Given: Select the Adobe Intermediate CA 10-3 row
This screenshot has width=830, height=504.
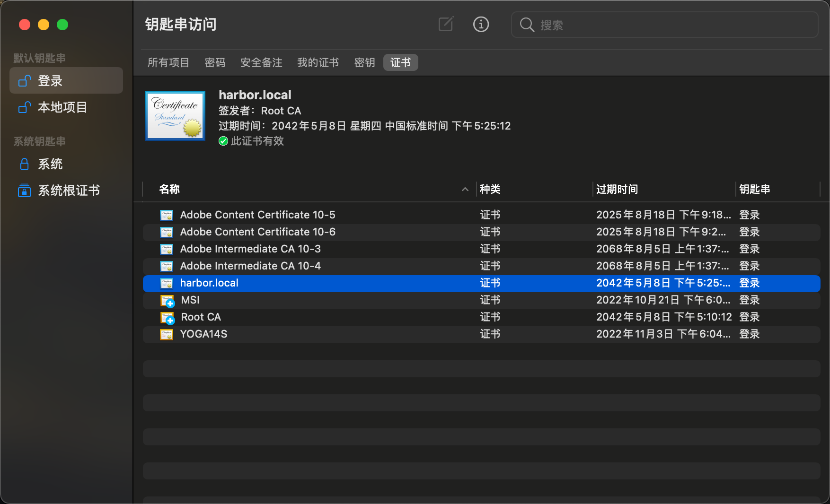Looking at the screenshot, I should (250, 249).
